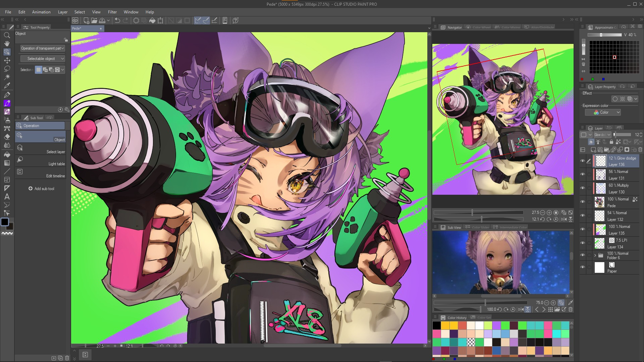Screen dimensions: 644x362
Task: Select the Zoom magnifier tool
Action: pos(7,35)
